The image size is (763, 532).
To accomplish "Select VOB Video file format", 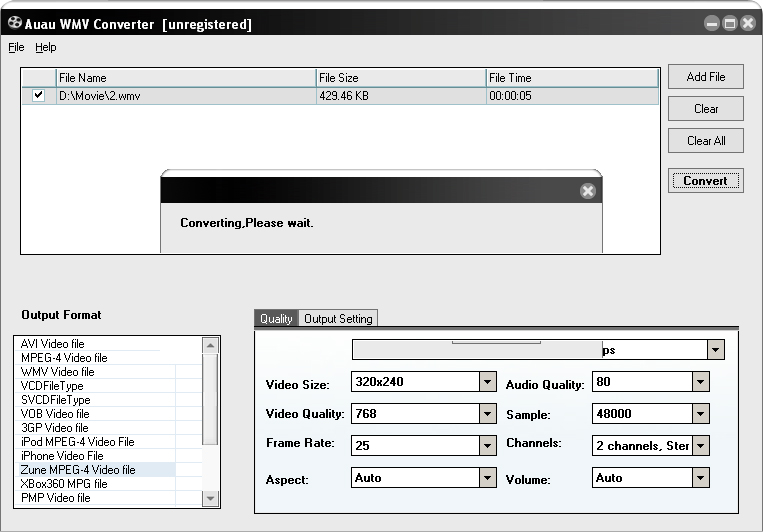I will point(55,414).
